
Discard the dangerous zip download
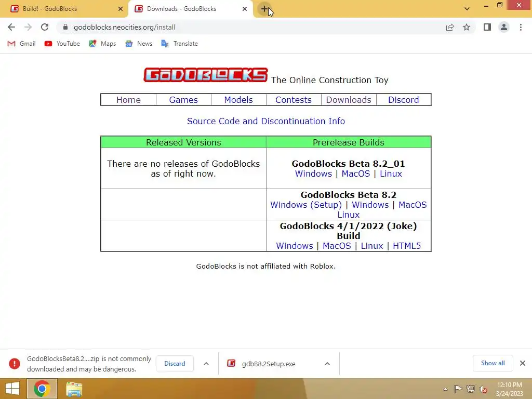tap(175, 364)
